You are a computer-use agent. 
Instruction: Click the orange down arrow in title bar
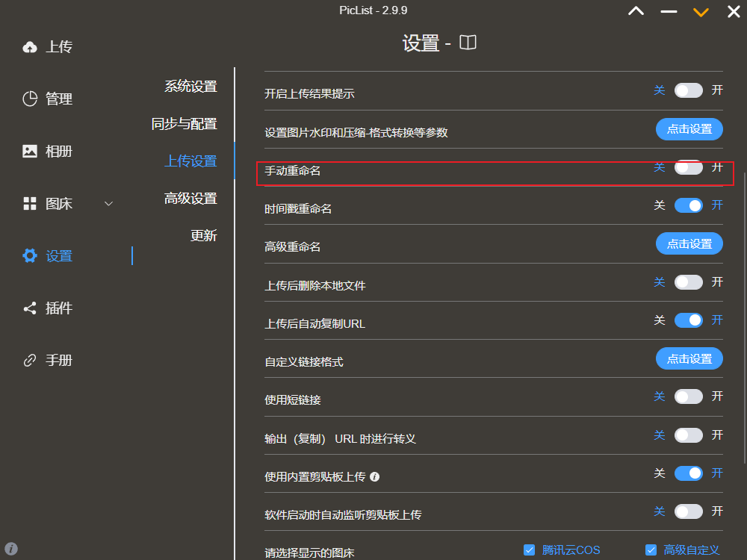click(x=700, y=11)
